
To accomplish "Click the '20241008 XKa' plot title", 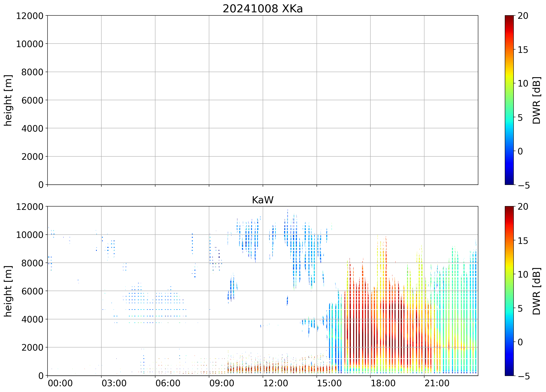I will (x=262, y=9).
